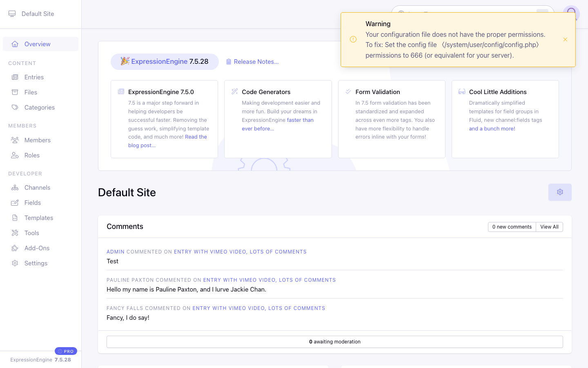Click Pauline Paxton's comment text
The width and height of the screenshot is (588, 368).
(x=186, y=289)
